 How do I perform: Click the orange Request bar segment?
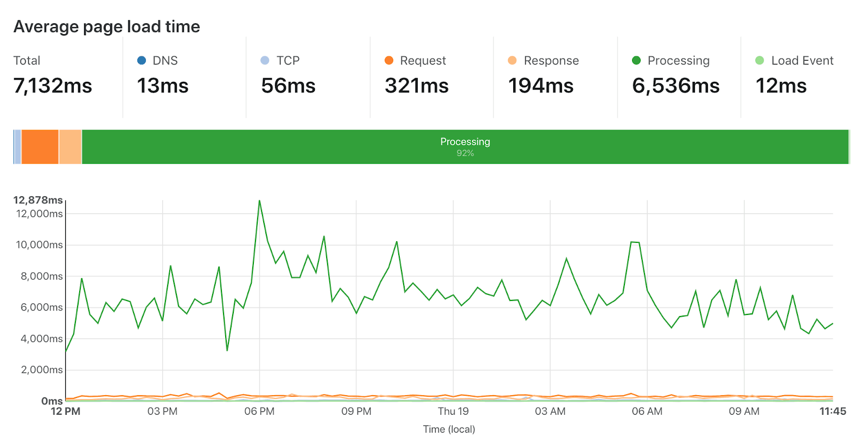[40, 147]
